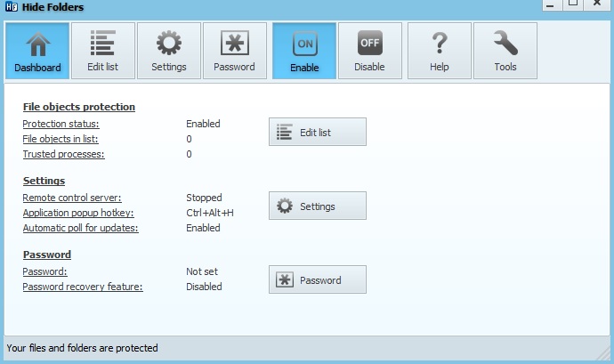Open Help with the question mark icon
The width and height of the screenshot is (614, 364).
point(439,51)
